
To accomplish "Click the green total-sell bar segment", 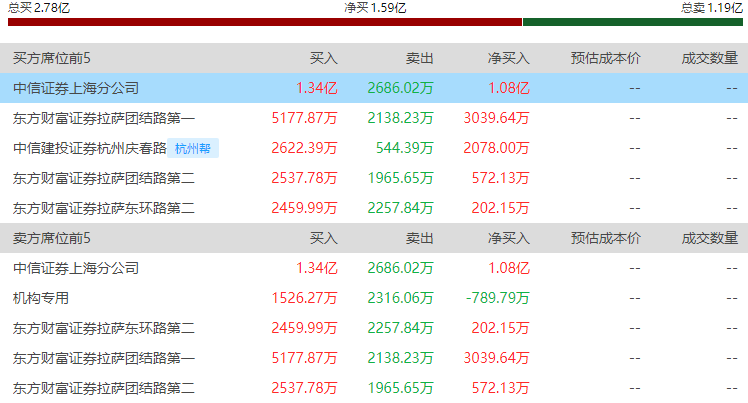I will coord(633,22).
